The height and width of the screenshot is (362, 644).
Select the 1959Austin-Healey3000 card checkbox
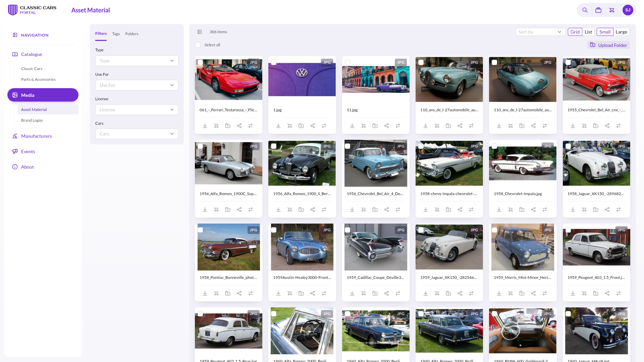[x=274, y=230]
